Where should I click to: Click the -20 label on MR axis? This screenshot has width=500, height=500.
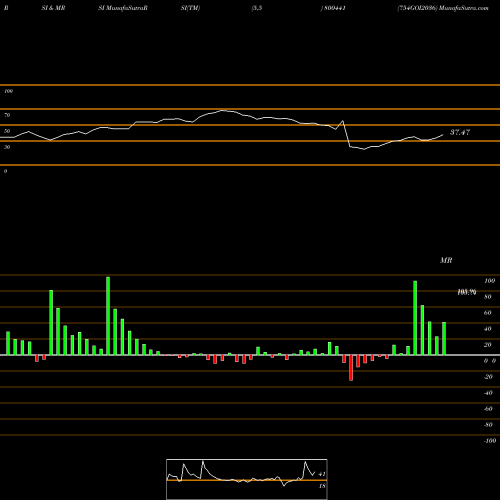coord(488,377)
